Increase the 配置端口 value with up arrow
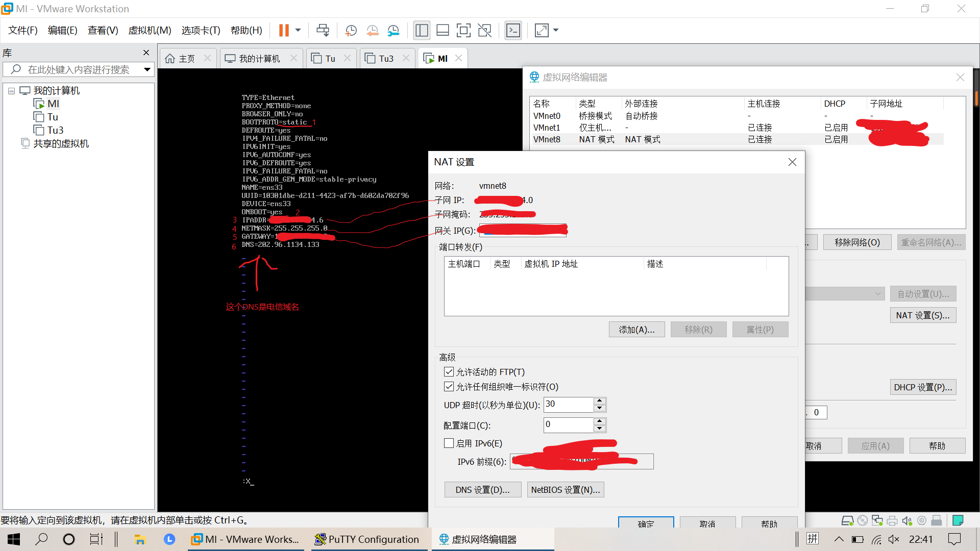 [600, 421]
